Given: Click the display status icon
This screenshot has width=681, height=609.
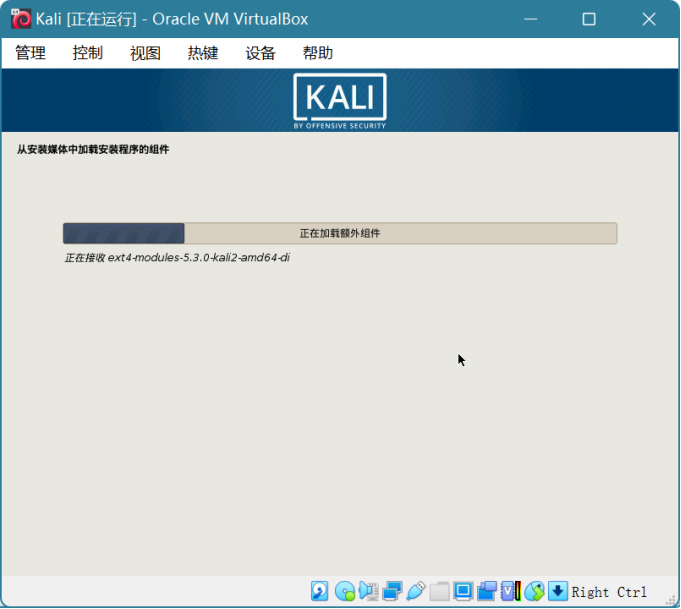Looking at the screenshot, I should (x=463, y=591).
